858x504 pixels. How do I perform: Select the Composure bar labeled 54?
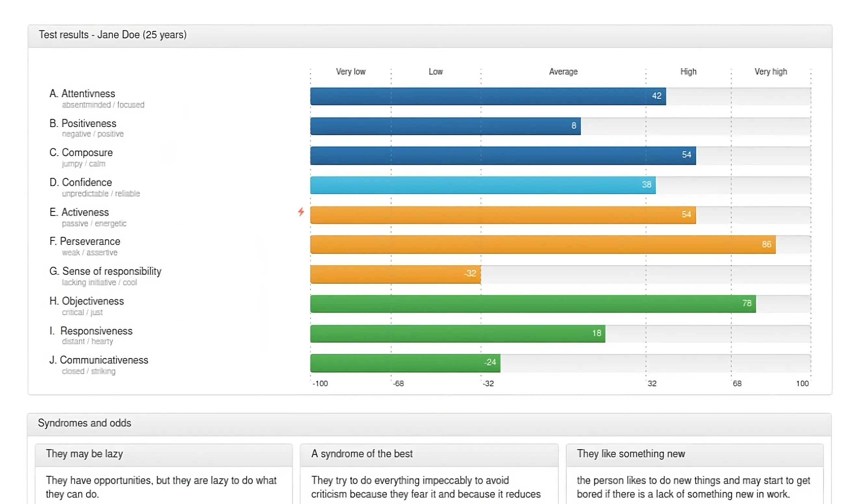[x=502, y=156]
